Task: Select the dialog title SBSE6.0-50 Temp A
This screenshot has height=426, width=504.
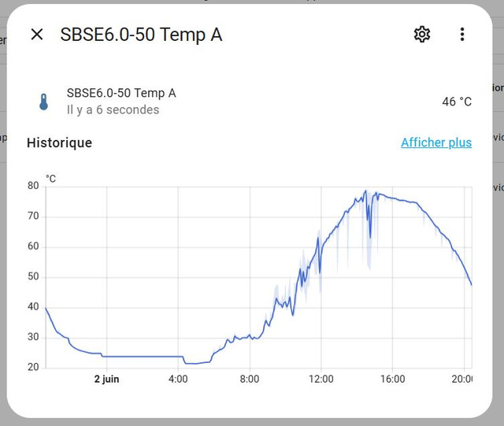Action: (141, 35)
